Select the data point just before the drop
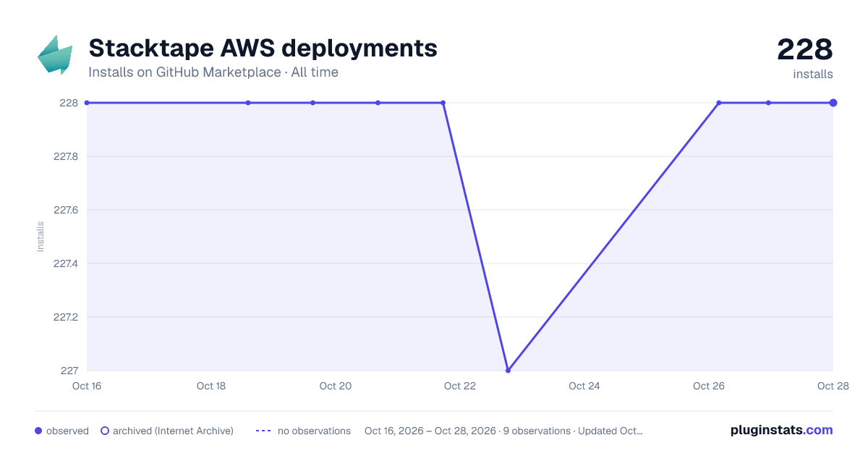 pos(443,103)
